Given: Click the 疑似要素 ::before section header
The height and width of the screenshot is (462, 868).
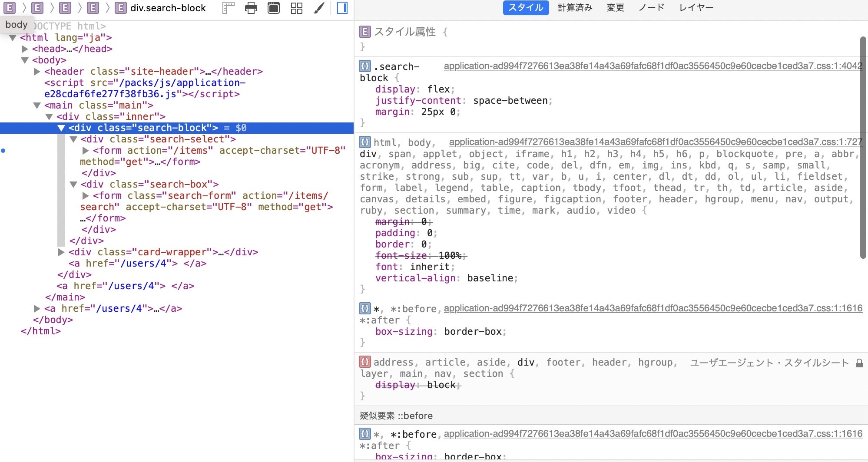Looking at the screenshot, I should click(x=611, y=416).
